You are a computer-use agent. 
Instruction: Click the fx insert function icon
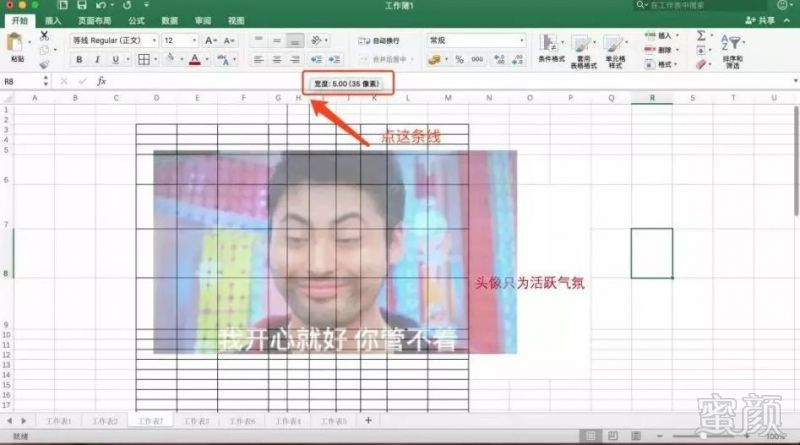(102, 81)
